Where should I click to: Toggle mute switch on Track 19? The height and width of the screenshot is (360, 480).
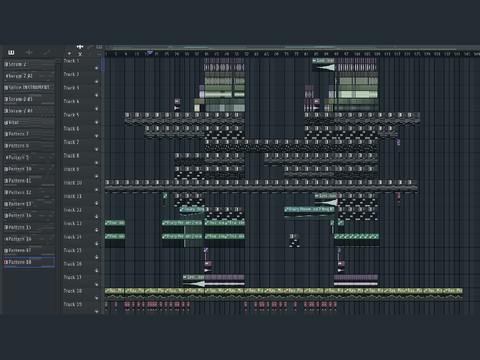point(97,311)
